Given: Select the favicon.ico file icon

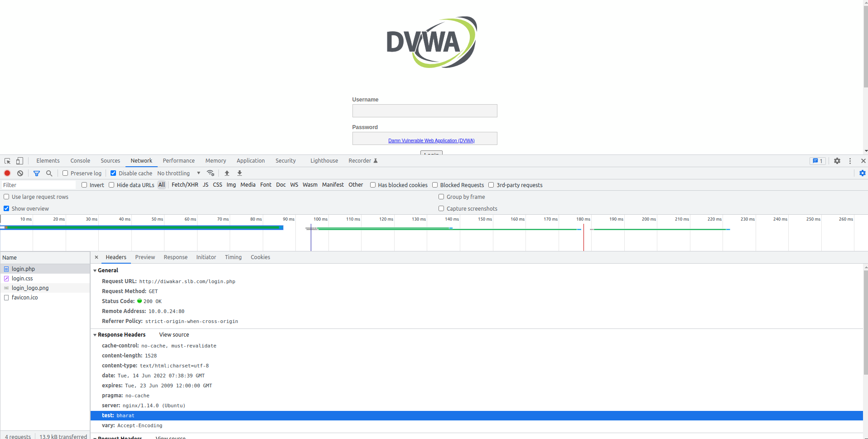Looking at the screenshot, I should [x=6, y=298].
